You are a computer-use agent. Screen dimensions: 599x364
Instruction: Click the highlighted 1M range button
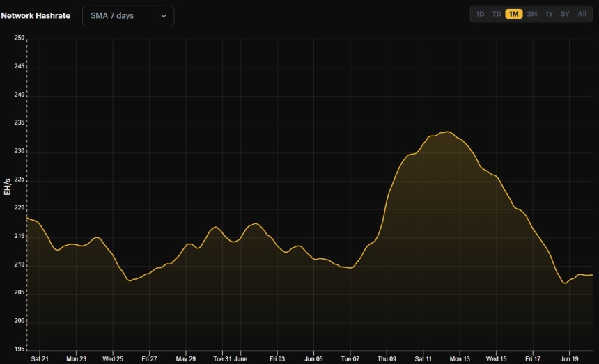[x=514, y=14]
